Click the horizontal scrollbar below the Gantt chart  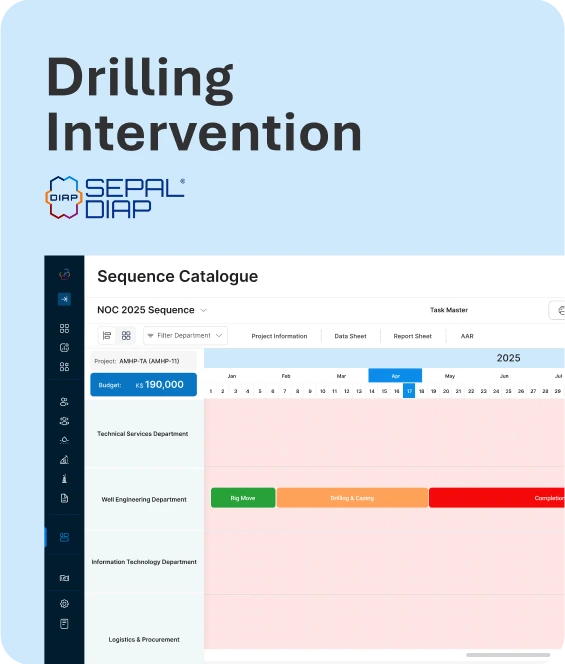[x=508, y=655]
